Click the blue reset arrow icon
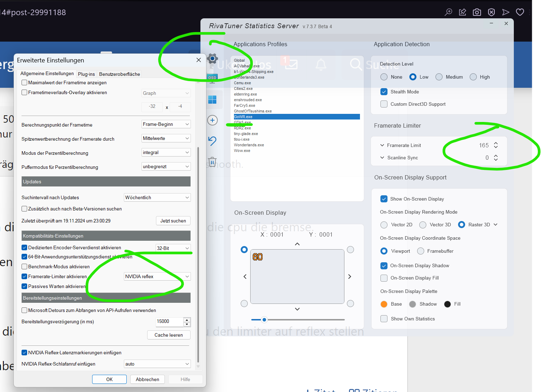The height and width of the screenshot is (392, 541). tap(212, 141)
